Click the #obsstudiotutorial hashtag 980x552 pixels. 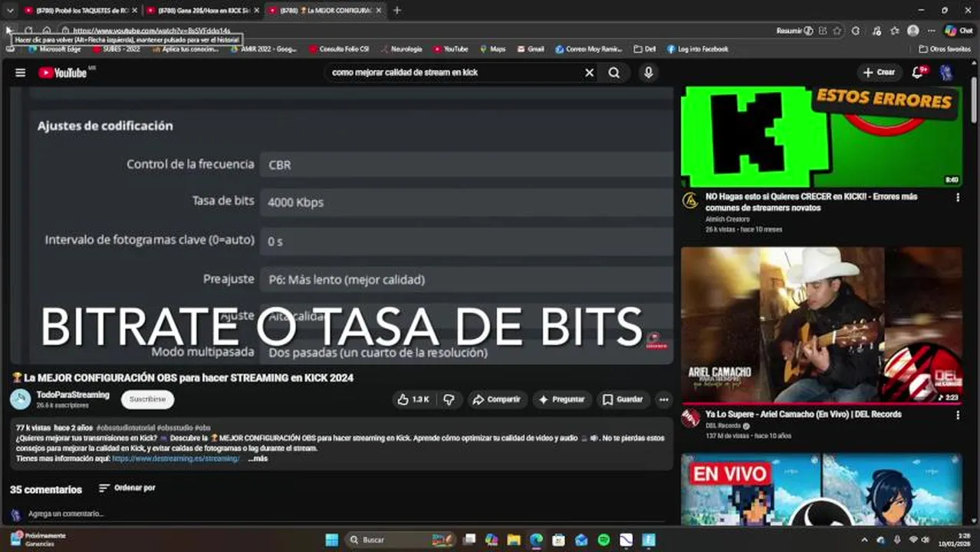pos(125,427)
